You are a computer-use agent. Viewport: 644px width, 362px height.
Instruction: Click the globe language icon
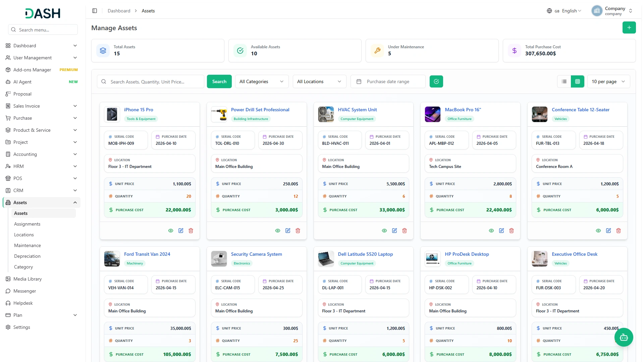click(549, 11)
